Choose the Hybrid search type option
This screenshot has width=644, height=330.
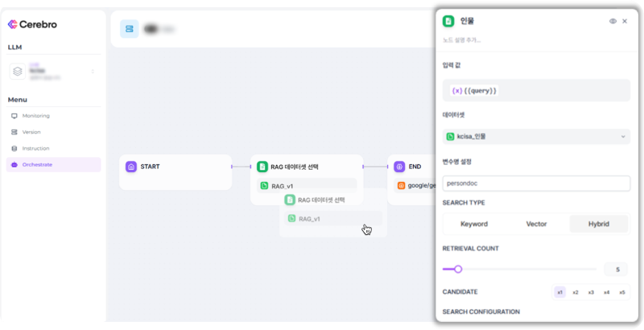click(598, 224)
